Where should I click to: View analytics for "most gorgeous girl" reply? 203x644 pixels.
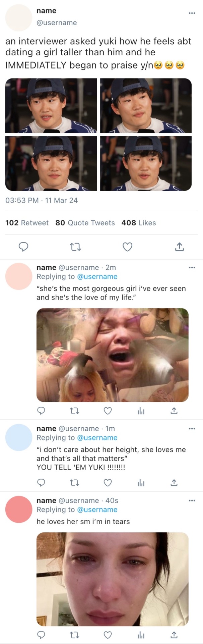(x=141, y=411)
